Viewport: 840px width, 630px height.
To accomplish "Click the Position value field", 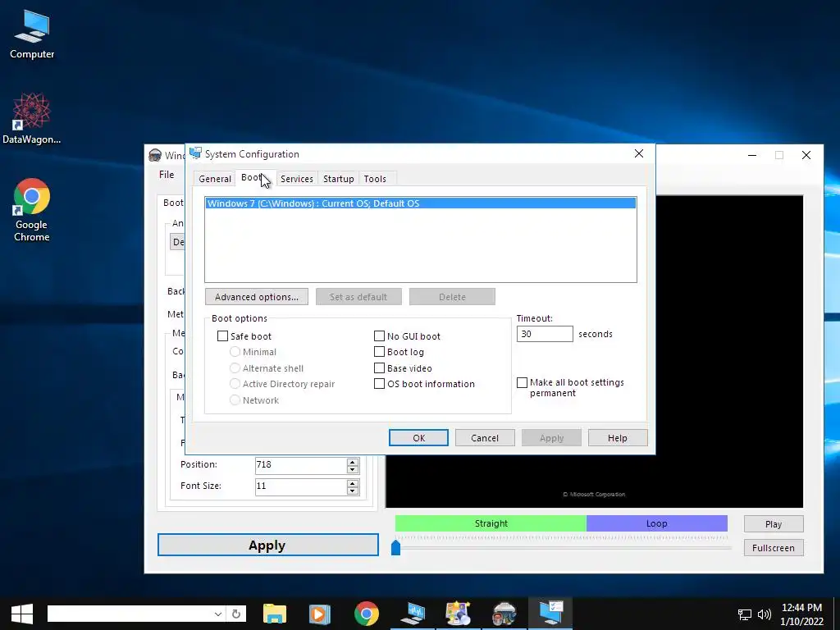I will (x=301, y=465).
